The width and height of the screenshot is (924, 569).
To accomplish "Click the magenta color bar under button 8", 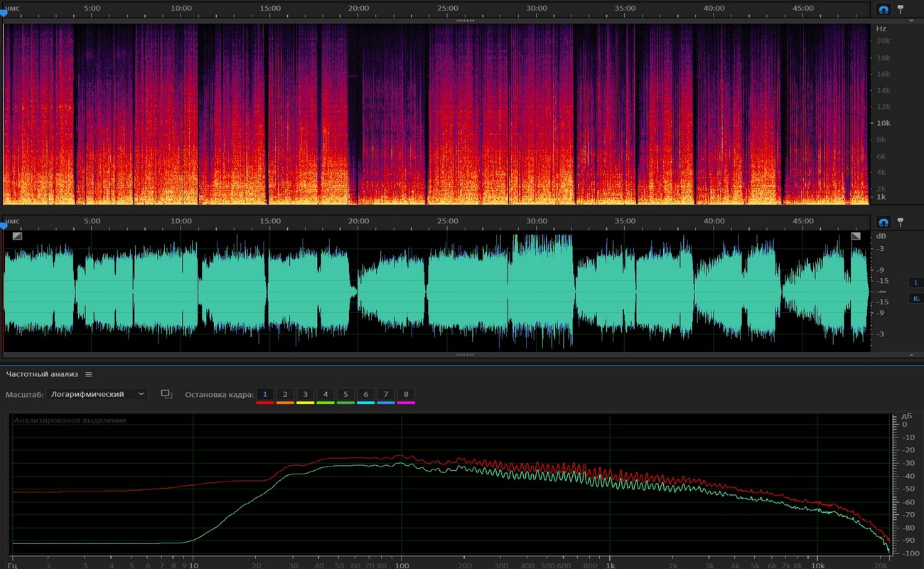I will (407, 403).
